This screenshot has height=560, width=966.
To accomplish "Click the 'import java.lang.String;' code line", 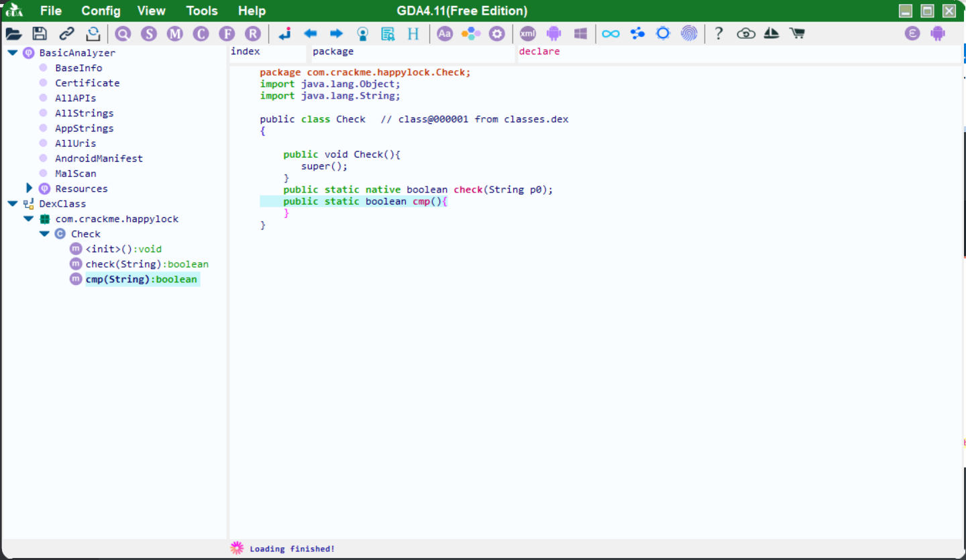I will click(x=330, y=96).
